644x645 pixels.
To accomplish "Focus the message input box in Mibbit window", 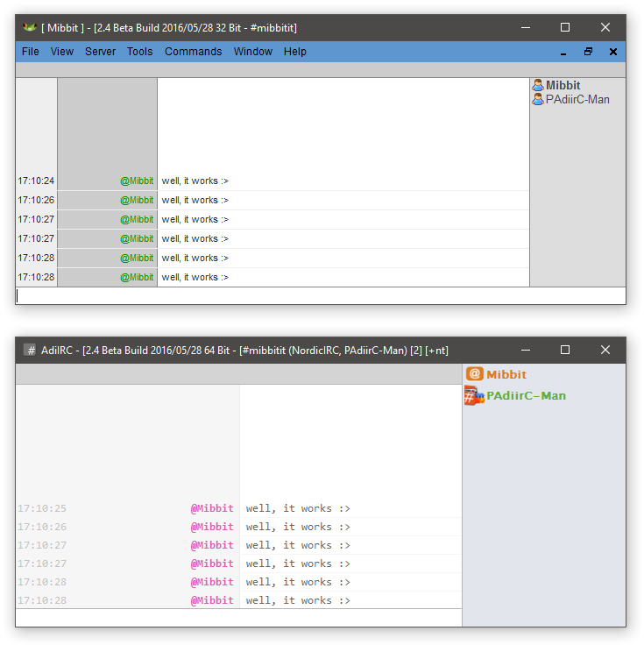I will click(321, 295).
